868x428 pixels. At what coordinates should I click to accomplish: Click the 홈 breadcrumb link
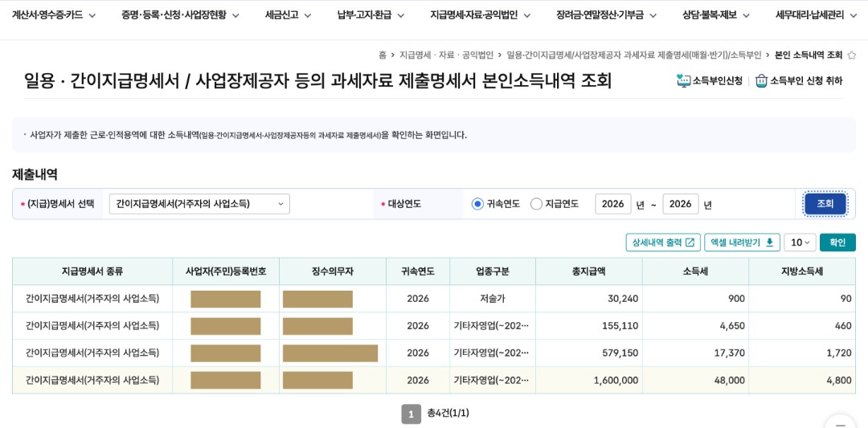click(382, 55)
